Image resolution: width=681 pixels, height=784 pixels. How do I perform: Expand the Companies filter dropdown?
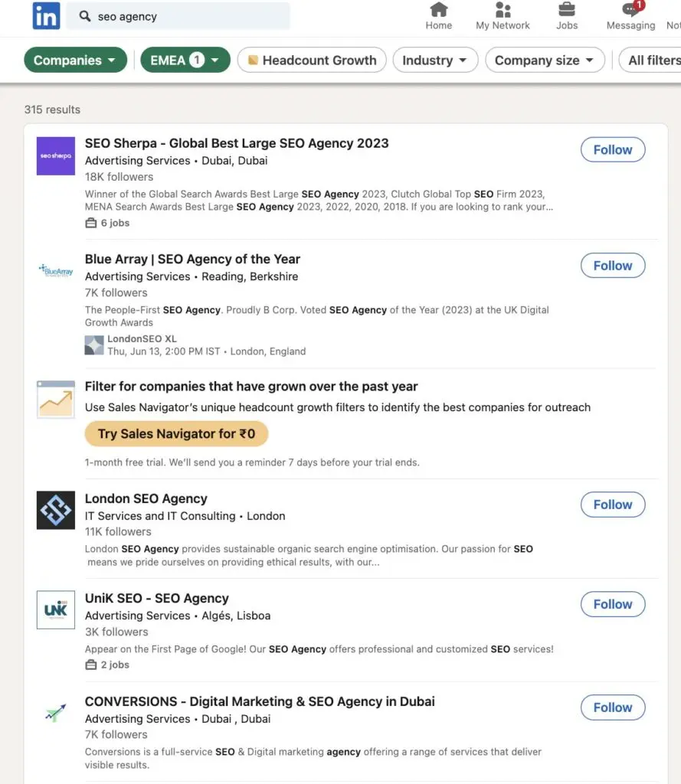point(75,60)
